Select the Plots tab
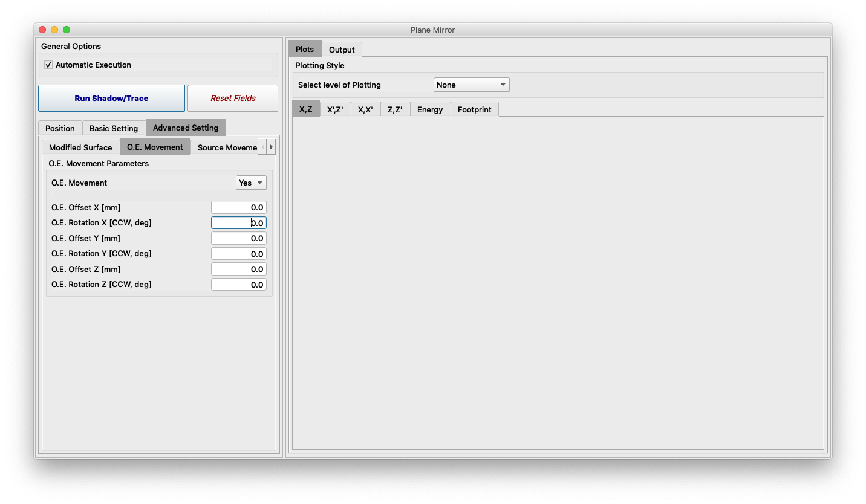 click(304, 49)
